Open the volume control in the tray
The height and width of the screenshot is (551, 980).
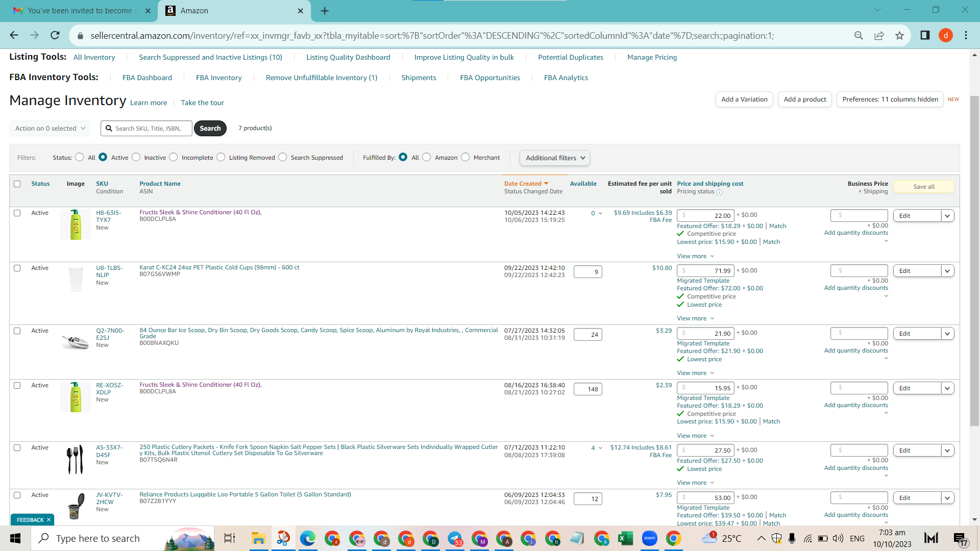pyautogui.click(x=838, y=538)
